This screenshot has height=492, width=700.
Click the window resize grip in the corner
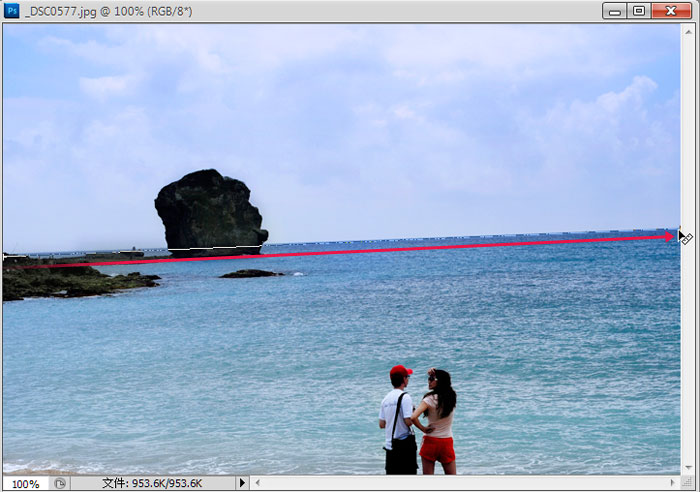coord(688,483)
